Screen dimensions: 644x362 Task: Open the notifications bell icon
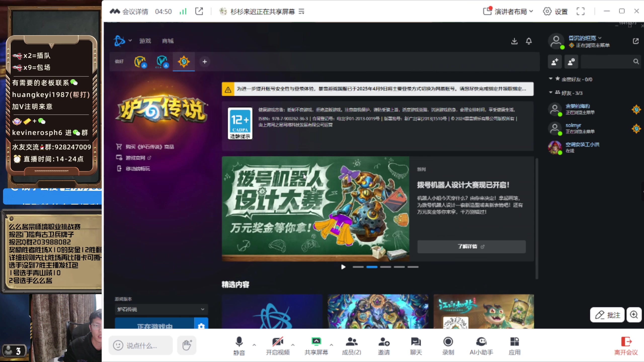(529, 41)
